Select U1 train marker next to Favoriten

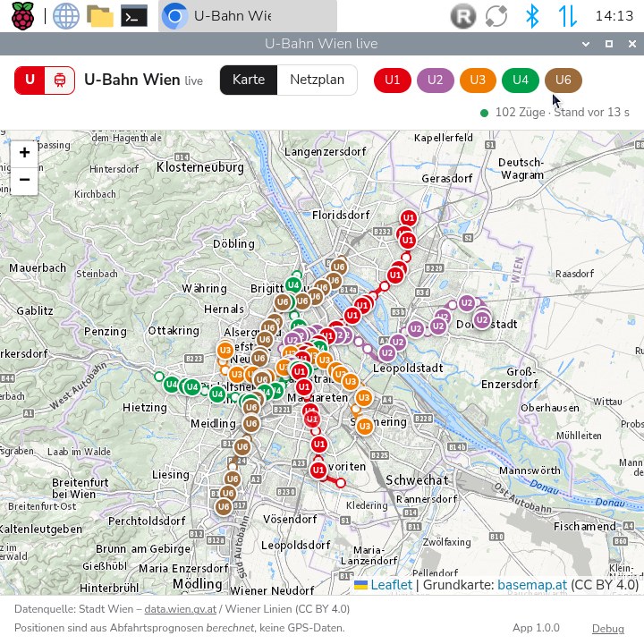pos(318,470)
